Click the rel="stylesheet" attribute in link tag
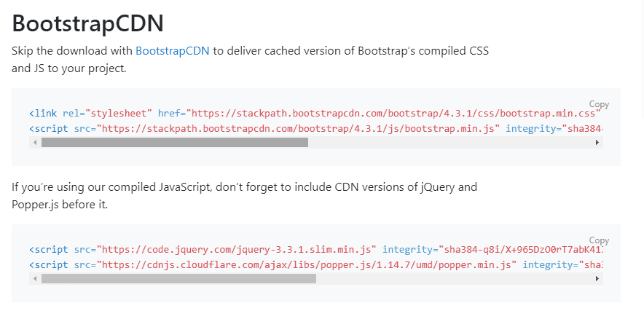This screenshot has width=644, height=311. [x=108, y=114]
